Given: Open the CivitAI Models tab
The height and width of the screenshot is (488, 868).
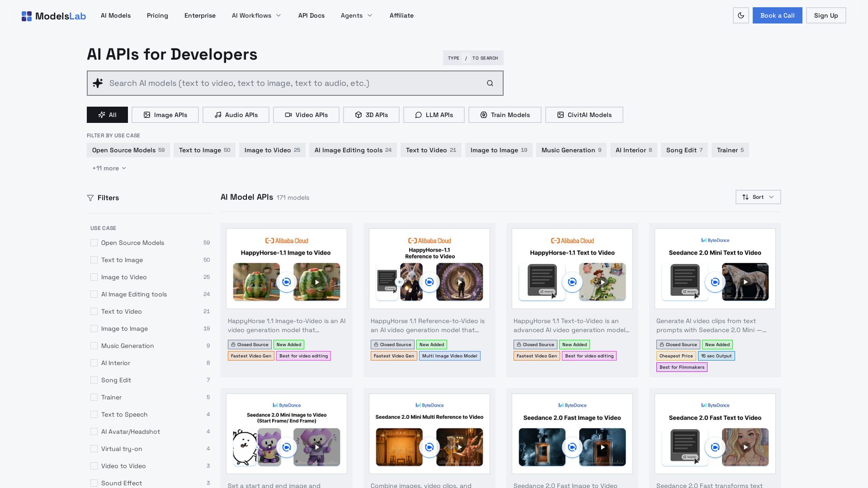Looking at the screenshot, I should tap(584, 115).
